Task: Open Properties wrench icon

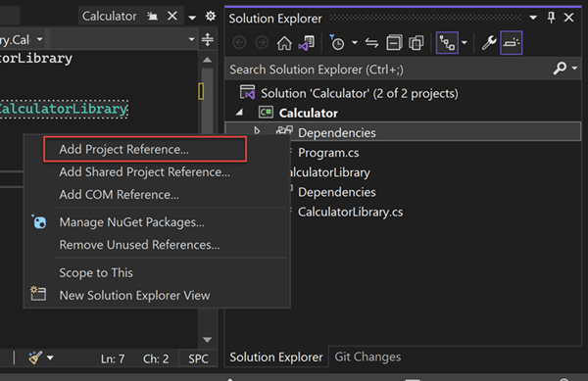Action: (489, 43)
